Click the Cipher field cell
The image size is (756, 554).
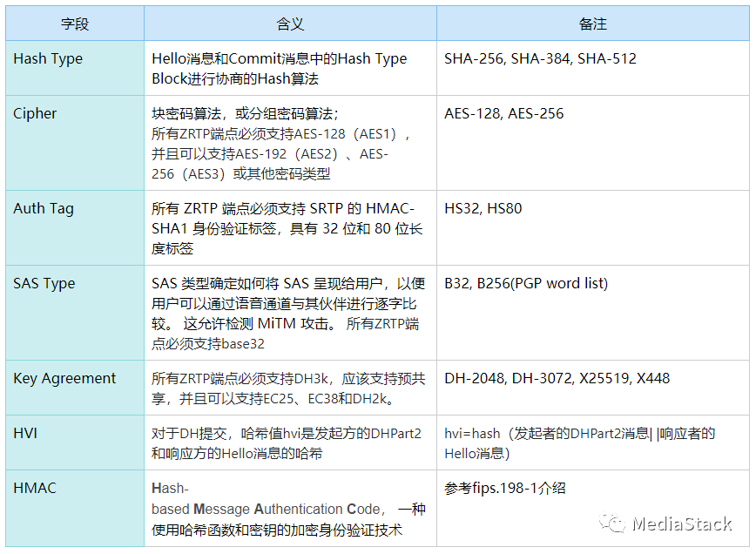(x=35, y=114)
